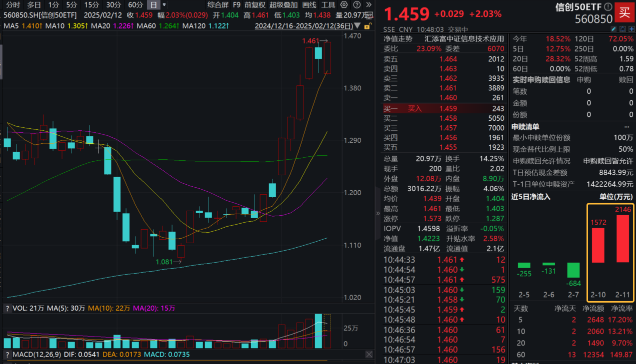Click the pencil edit icon beside the trading time
The image size is (636, 364).
[x=613, y=29]
